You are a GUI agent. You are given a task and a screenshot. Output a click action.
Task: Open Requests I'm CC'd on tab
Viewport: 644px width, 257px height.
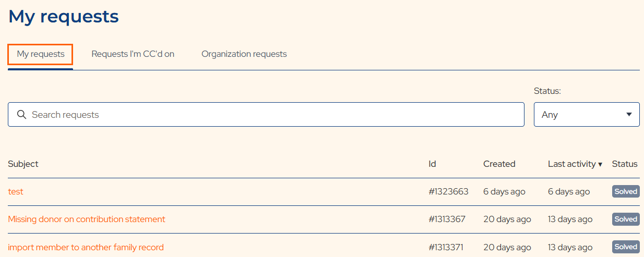tap(133, 54)
